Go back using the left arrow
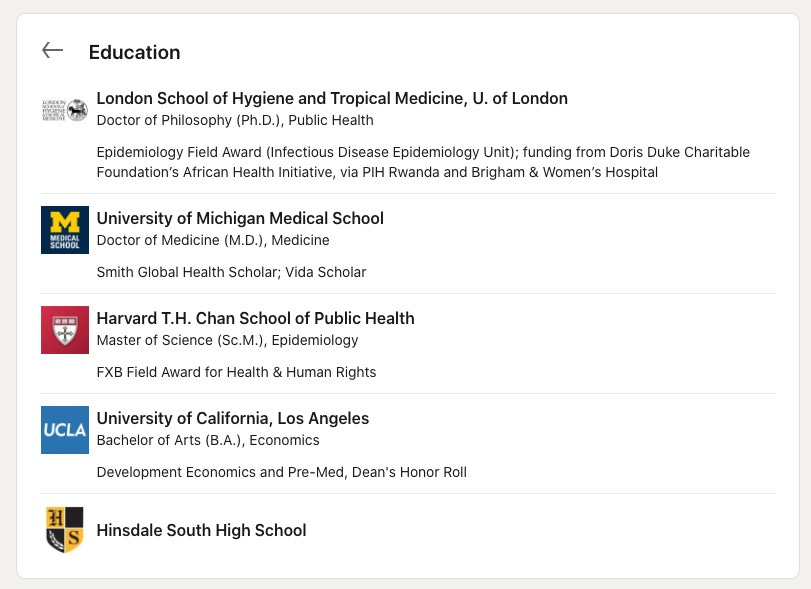 click(x=52, y=51)
